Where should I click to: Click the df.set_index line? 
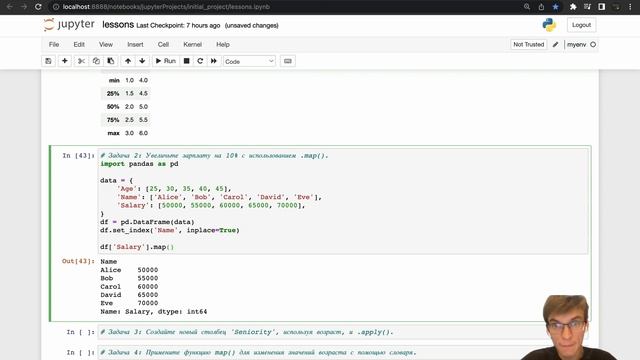pos(170,230)
